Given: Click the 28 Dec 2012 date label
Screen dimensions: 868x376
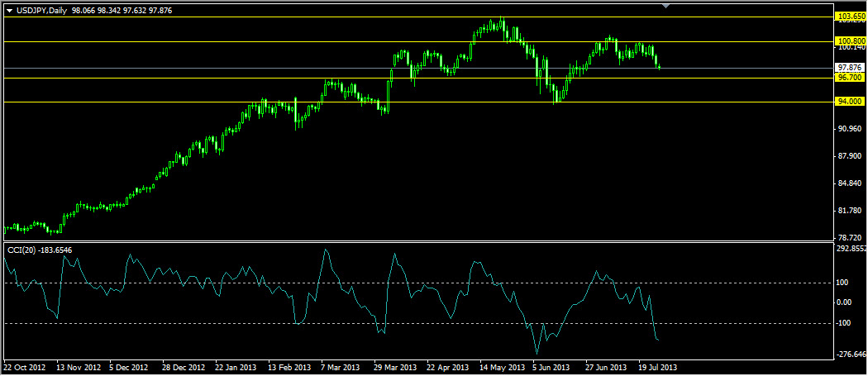Looking at the screenshot, I should (x=184, y=368).
